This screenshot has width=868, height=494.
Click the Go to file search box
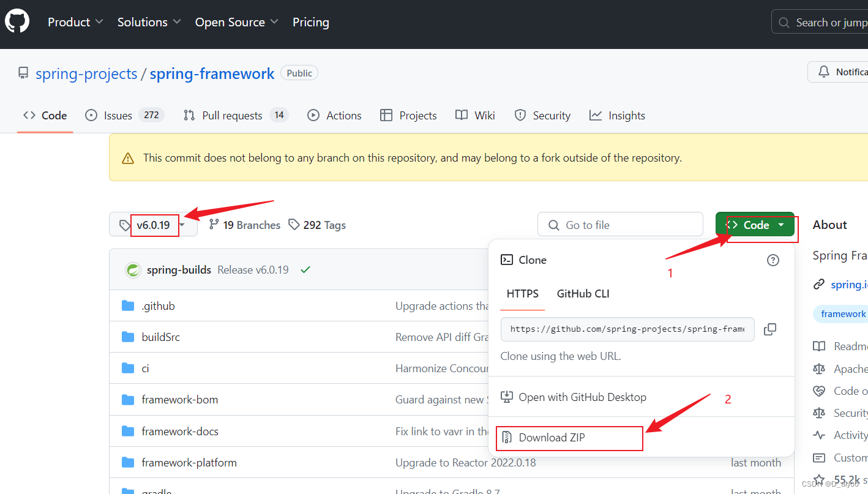(620, 224)
